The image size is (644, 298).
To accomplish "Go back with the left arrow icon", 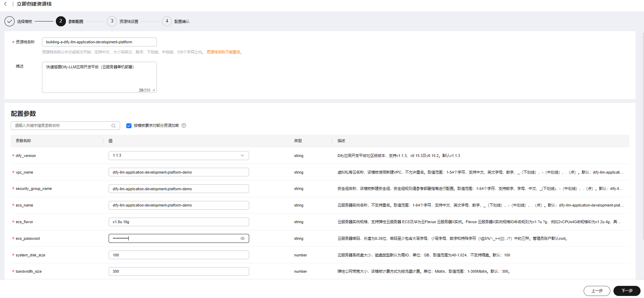I will 5,4.
